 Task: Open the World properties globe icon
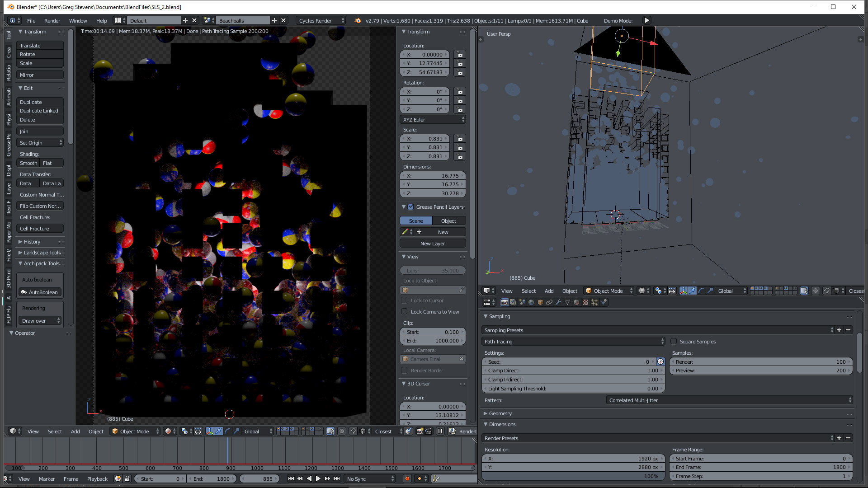coord(531,302)
